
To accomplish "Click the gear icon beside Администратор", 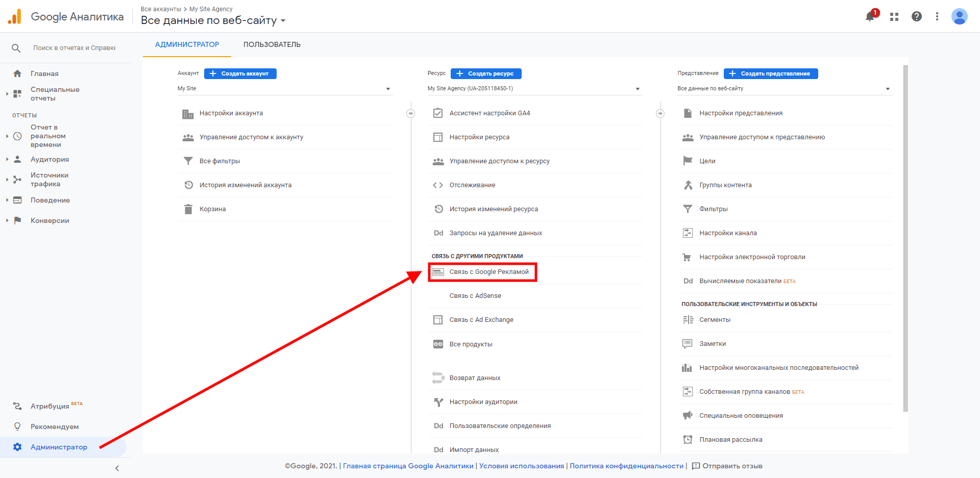I will tap(17, 447).
